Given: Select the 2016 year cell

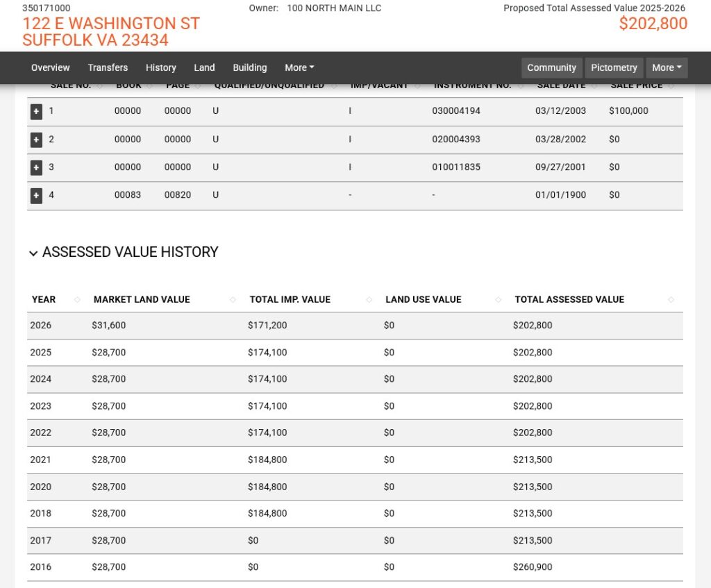Looking at the screenshot, I should click(41, 567).
